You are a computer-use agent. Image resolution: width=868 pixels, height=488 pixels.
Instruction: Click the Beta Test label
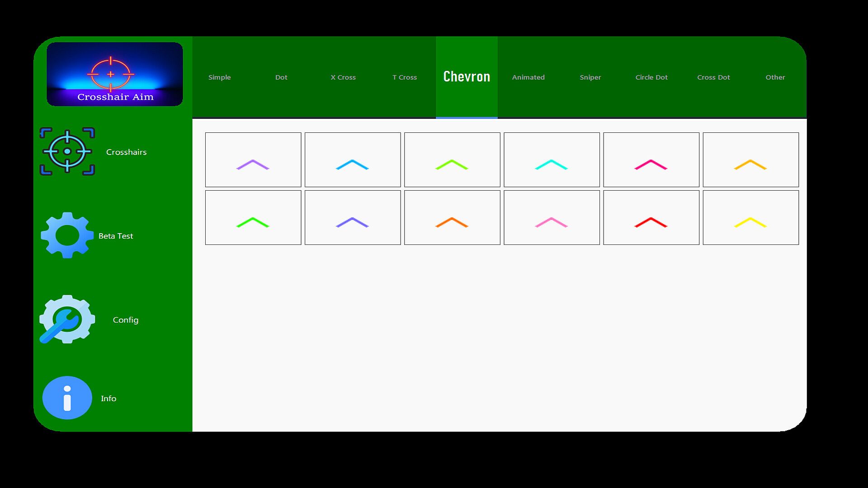click(x=116, y=236)
